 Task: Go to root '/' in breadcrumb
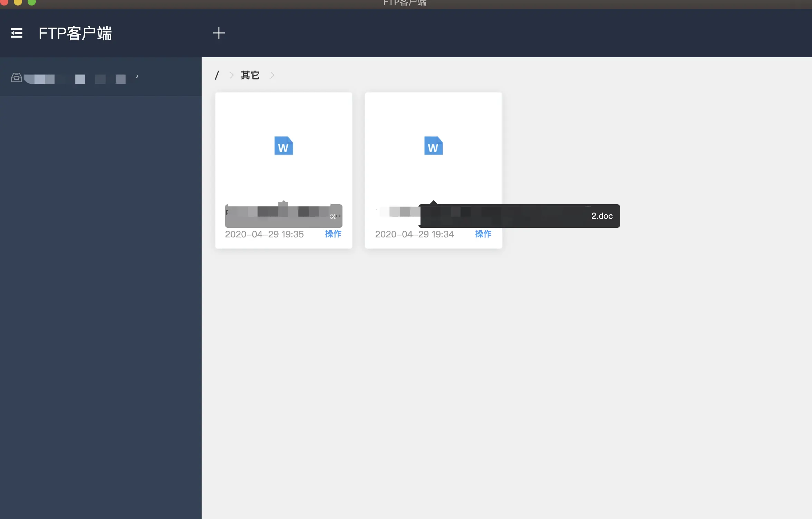click(x=217, y=75)
